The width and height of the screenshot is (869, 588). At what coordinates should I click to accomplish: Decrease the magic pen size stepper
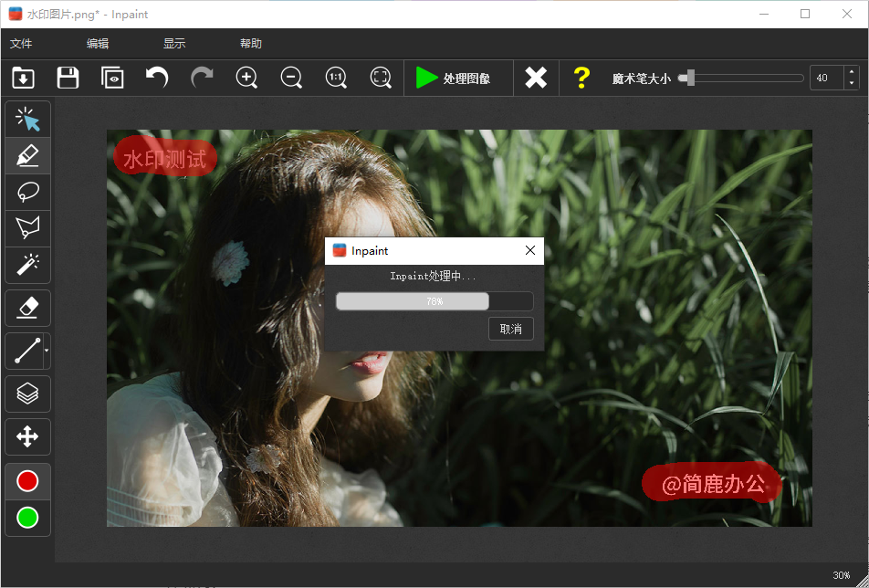click(x=852, y=84)
